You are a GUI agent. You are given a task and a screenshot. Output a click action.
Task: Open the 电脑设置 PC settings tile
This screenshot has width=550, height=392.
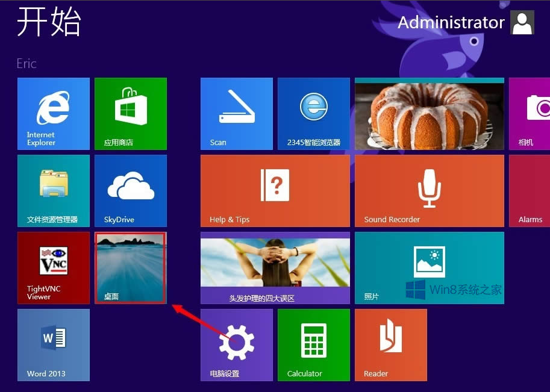237,345
